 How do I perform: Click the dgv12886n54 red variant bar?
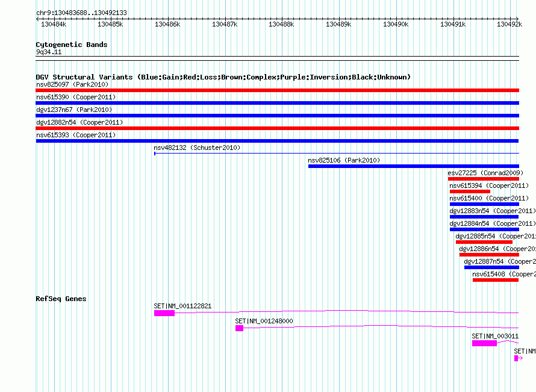[489, 255]
